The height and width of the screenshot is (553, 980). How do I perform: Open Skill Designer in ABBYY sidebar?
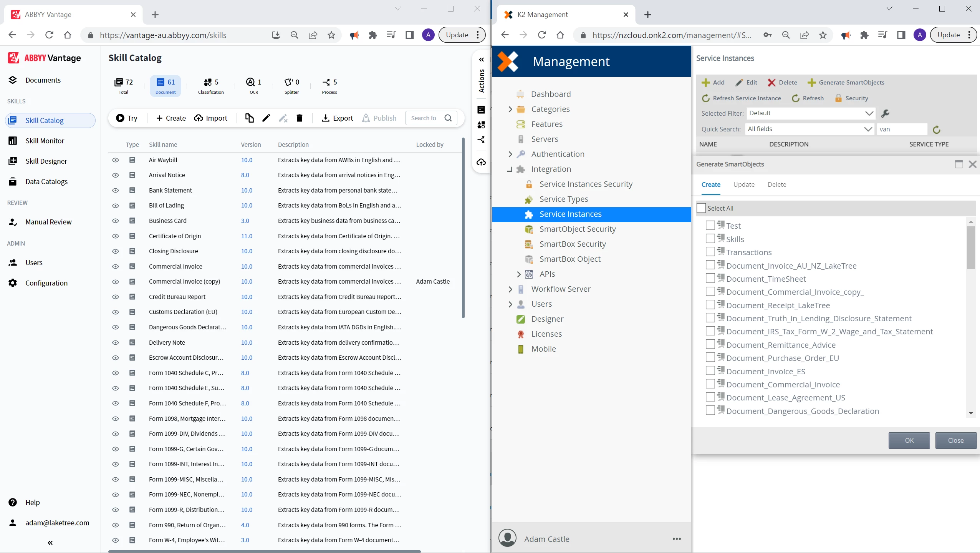point(46,161)
